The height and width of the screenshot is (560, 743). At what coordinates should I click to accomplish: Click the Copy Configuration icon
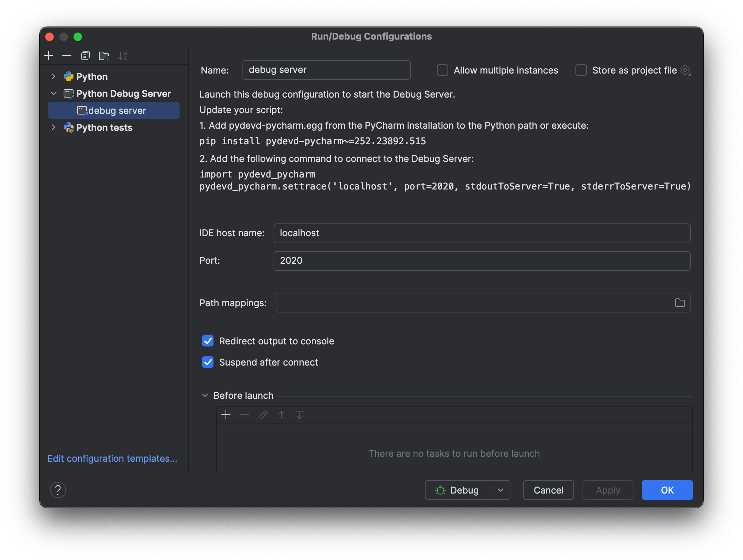point(85,56)
